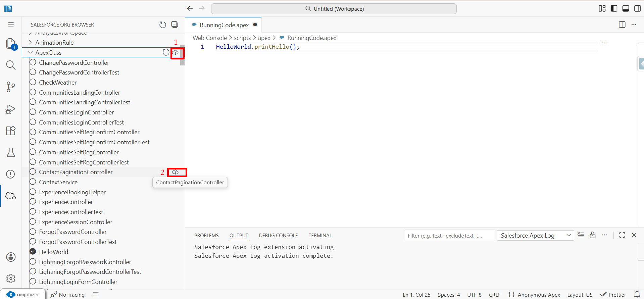Open the scripts breadcrumb folder

point(242,38)
